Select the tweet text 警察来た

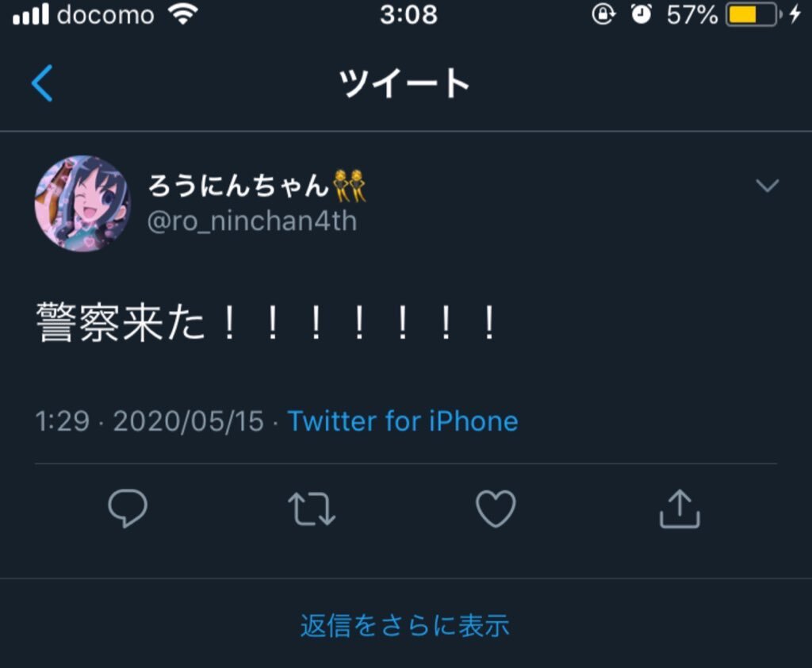click(121, 322)
